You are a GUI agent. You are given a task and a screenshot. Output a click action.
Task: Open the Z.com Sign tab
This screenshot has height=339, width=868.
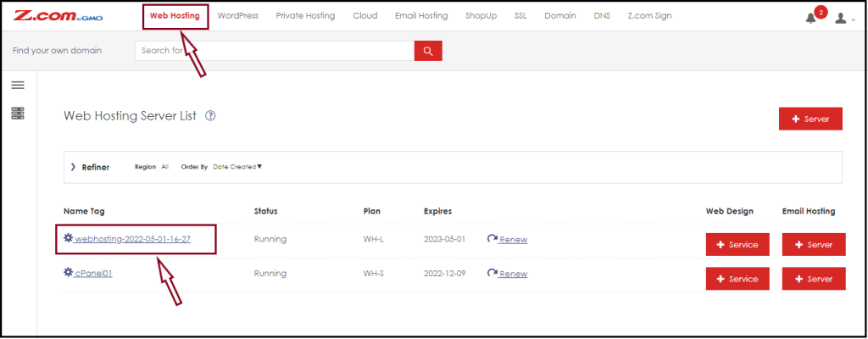[649, 16]
